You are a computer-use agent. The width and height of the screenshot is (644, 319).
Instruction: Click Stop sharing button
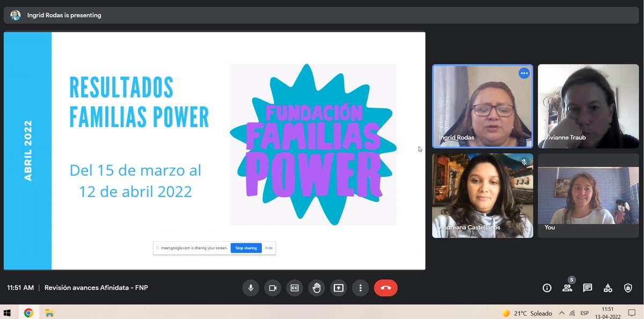246,248
